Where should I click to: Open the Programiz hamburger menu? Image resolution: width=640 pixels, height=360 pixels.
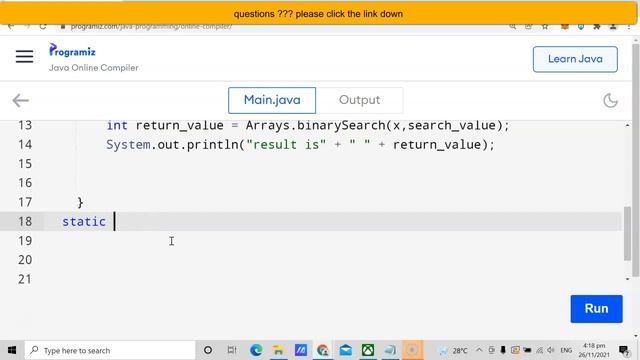pyautogui.click(x=24, y=56)
